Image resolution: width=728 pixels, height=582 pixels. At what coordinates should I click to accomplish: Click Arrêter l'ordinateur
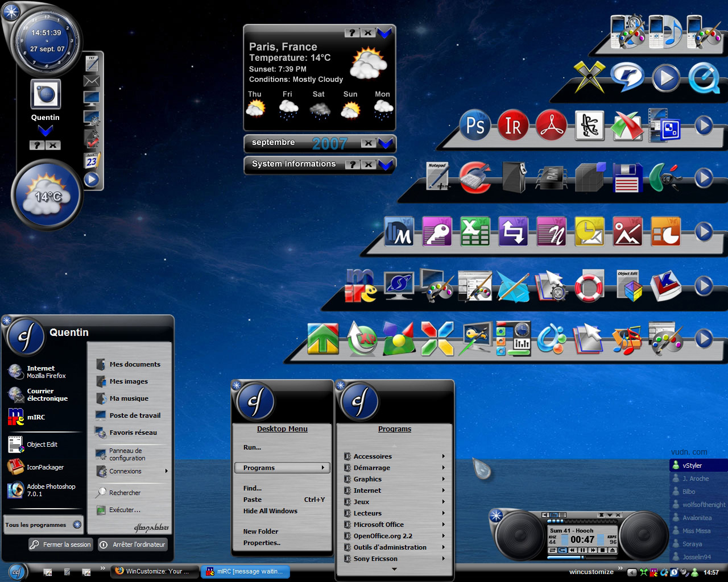[133, 544]
